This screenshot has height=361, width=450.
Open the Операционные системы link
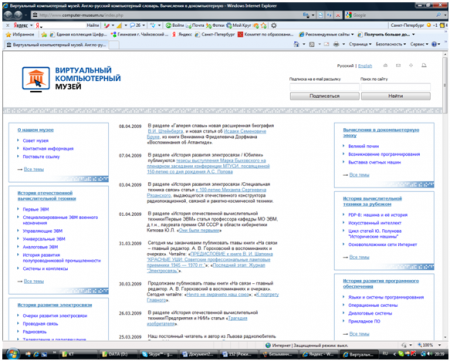tap(373, 305)
